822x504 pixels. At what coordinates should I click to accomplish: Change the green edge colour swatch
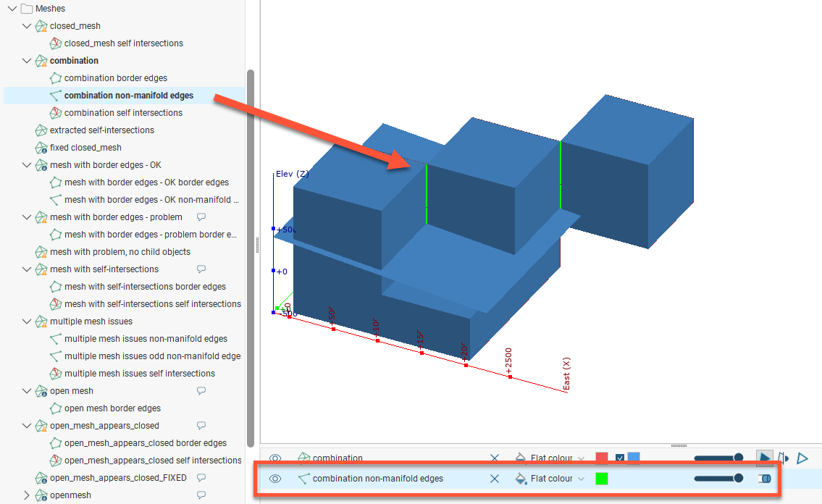(601, 479)
